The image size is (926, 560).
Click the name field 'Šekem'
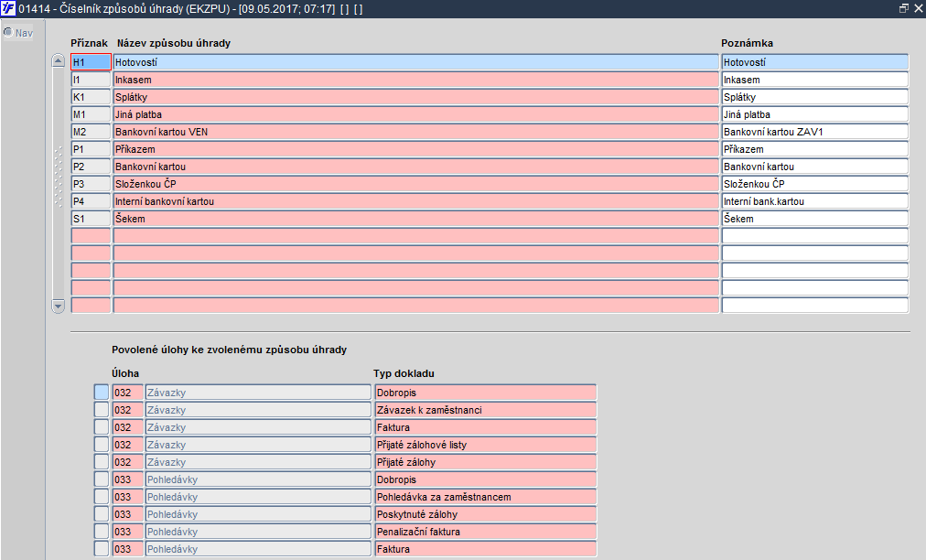[x=415, y=219]
